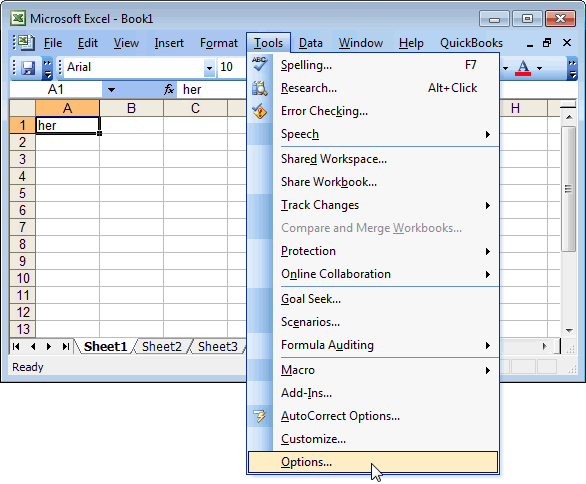Select column B header
Viewport: 586px width, 484px height.
coord(131,108)
